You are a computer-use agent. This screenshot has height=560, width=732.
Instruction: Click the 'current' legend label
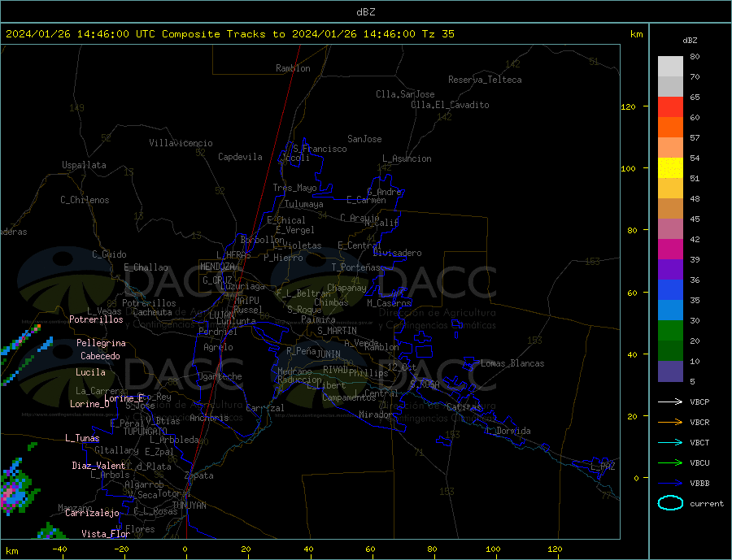click(x=707, y=504)
